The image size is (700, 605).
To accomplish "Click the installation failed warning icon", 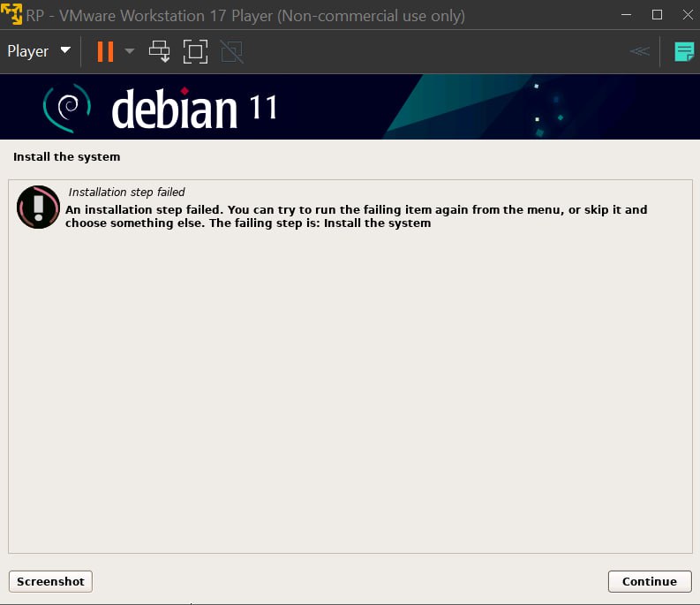I will [38, 207].
